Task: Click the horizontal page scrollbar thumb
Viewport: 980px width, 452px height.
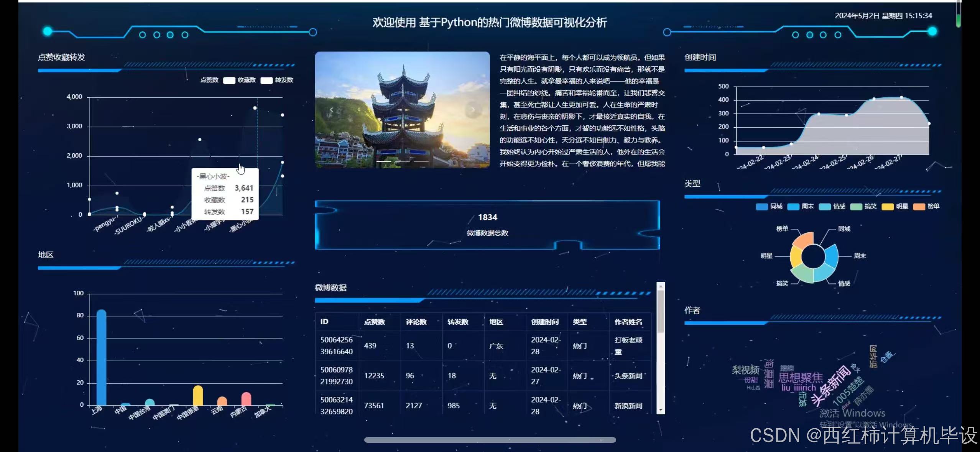Action: tap(490, 440)
